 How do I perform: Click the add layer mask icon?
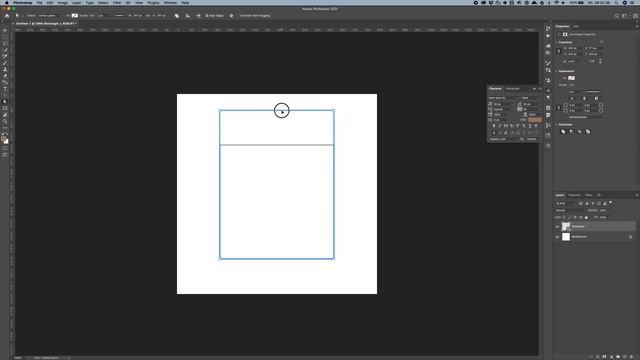[x=604, y=357]
